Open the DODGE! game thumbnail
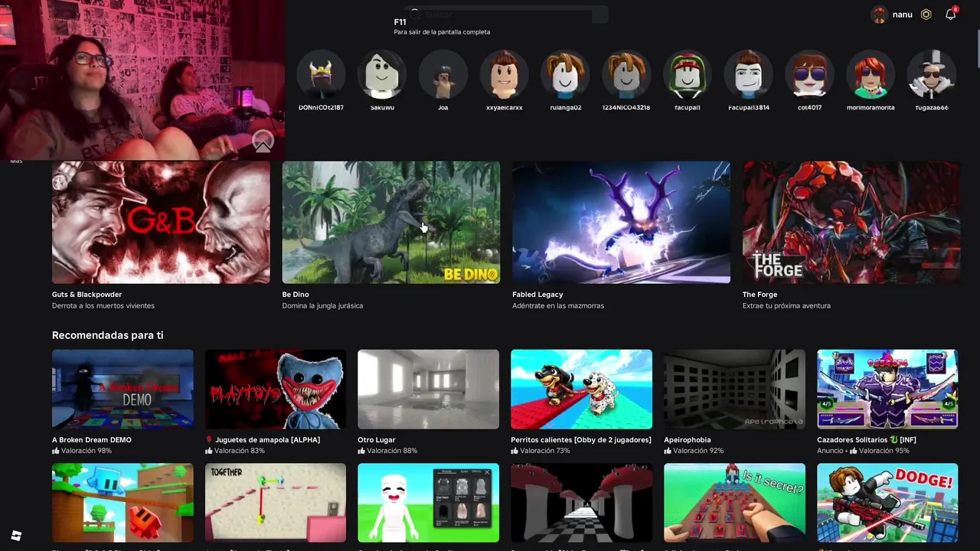 point(887,502)
